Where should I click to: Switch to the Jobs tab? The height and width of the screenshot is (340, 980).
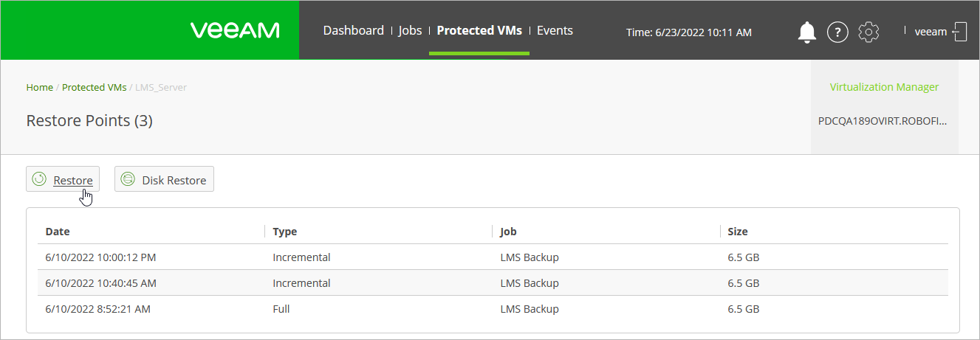click(410, 30)
